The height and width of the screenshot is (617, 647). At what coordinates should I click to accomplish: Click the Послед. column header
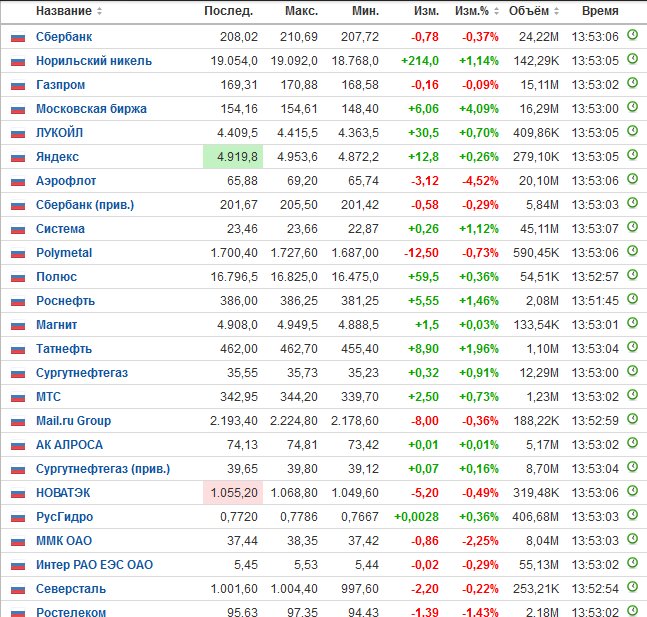(x=229, y=11)
